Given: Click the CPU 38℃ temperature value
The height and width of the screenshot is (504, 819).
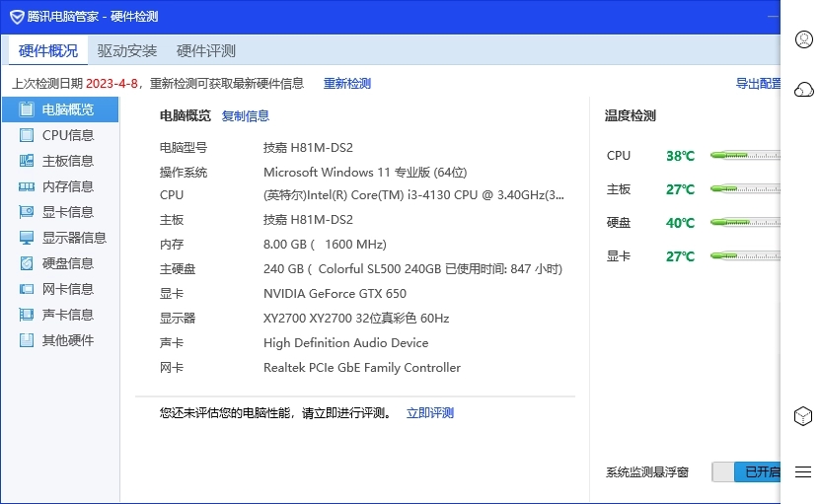Looking at the screenshot, I should tap(680, 156).
